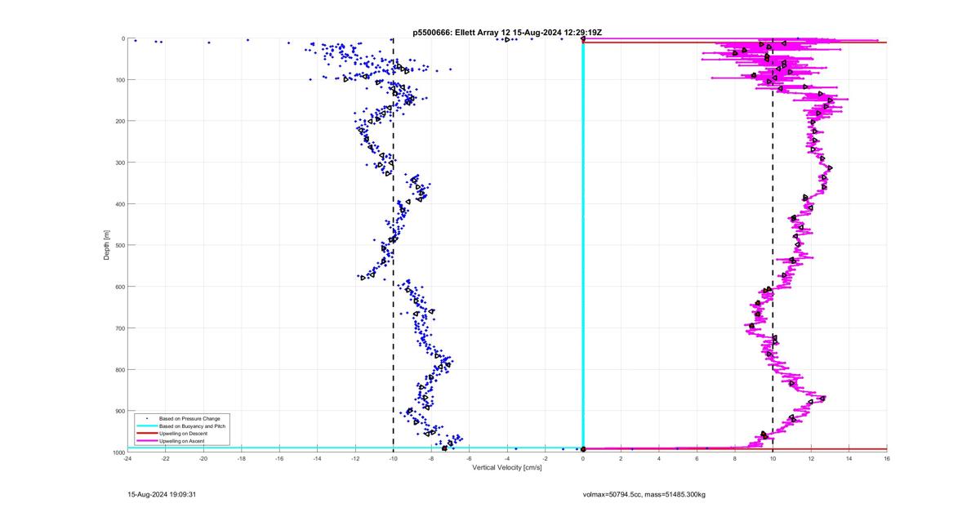Click the x-axis tick label '-12'

pos(355,458)
